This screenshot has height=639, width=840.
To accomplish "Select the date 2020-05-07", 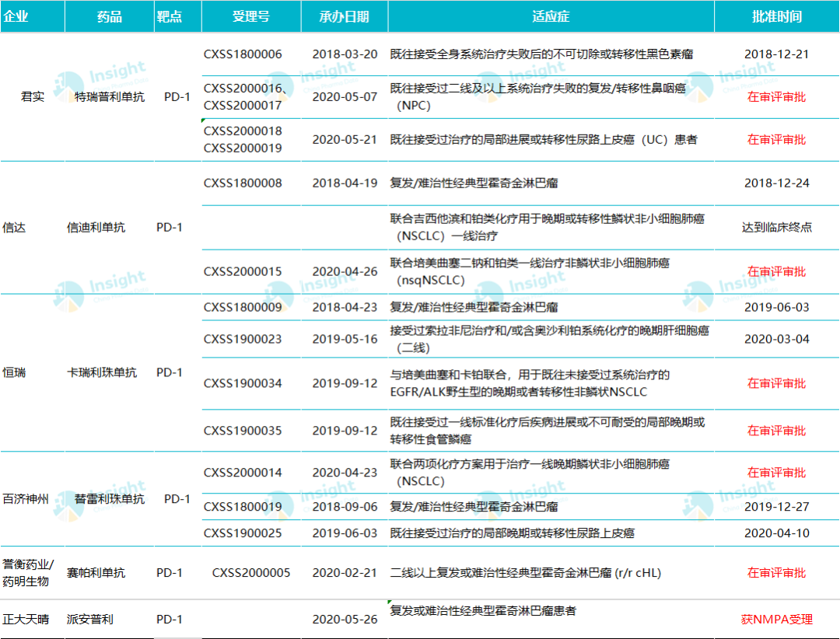I will 345,96.
